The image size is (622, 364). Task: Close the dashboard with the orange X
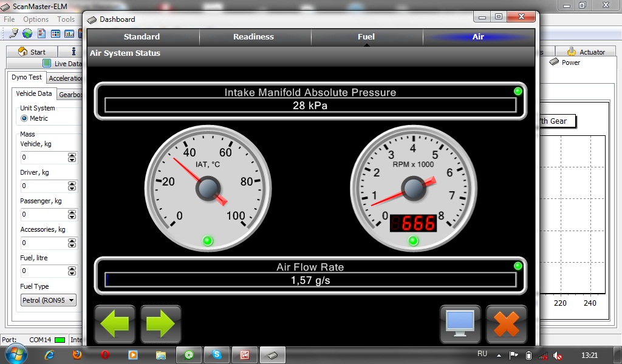(x=506, y=325)
